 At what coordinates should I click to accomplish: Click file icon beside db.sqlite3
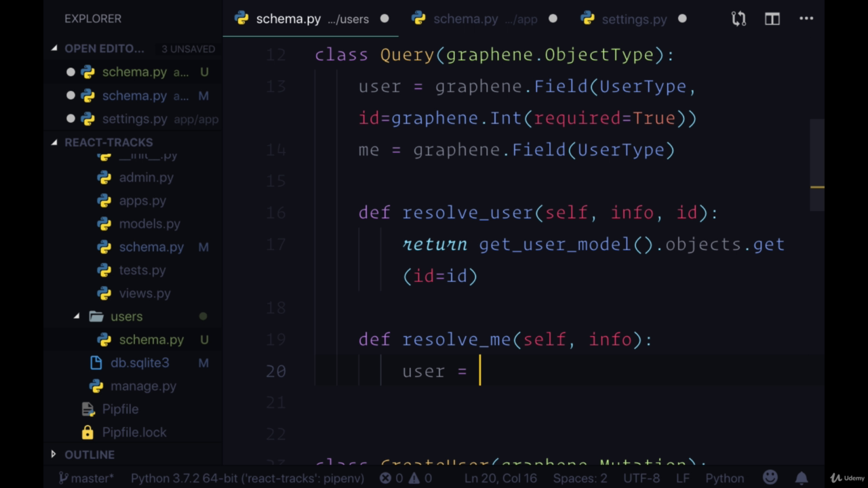[x=96, y=363]
